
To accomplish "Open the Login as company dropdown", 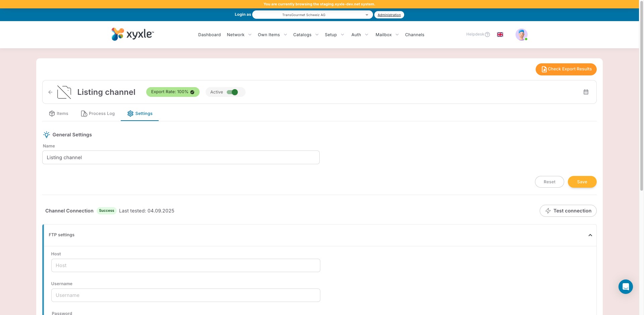I will point(312,15).
